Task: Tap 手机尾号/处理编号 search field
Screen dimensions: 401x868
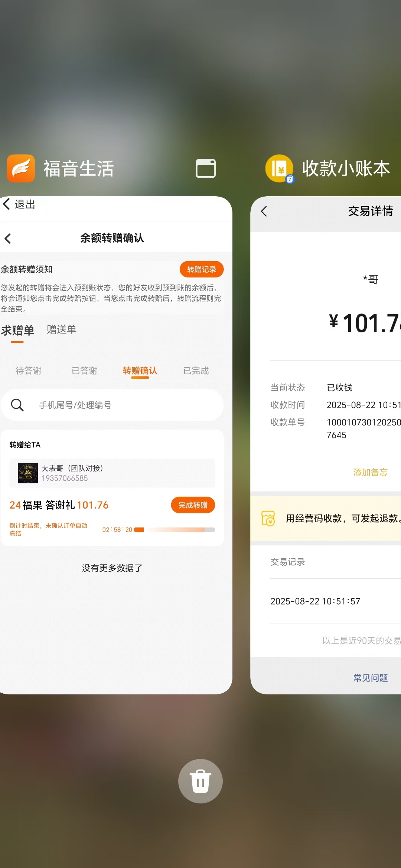Action: [112, 405]
